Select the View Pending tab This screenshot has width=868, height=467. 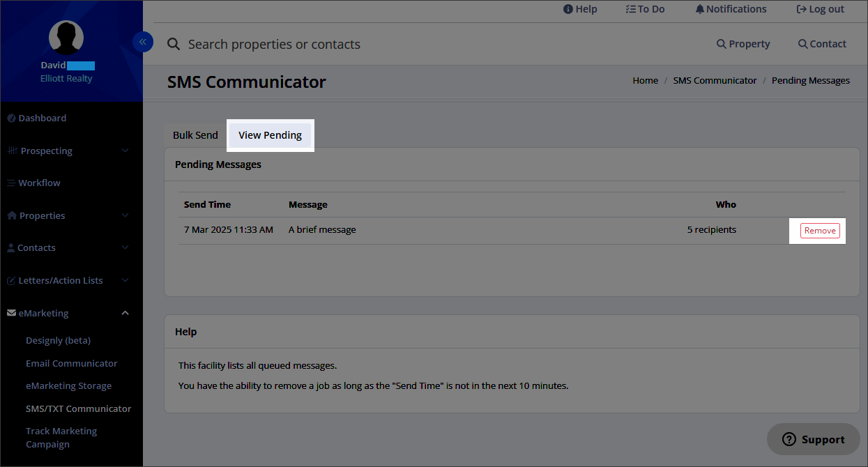coord(270,135)
